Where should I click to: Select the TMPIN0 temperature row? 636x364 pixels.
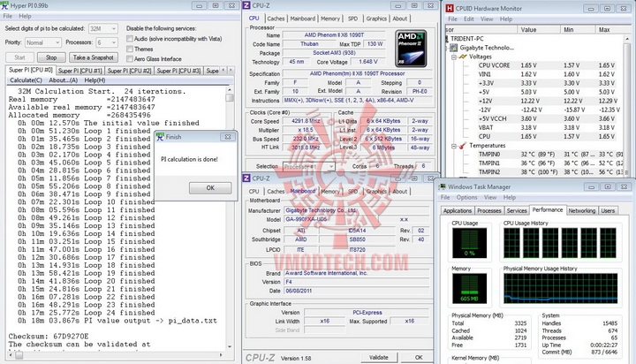(549, 155)
